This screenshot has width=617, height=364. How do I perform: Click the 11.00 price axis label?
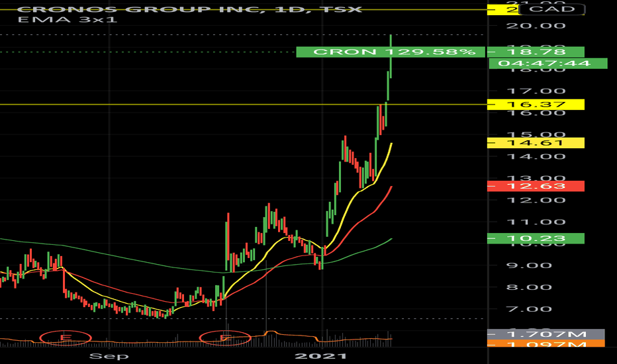tap(536, 222)
